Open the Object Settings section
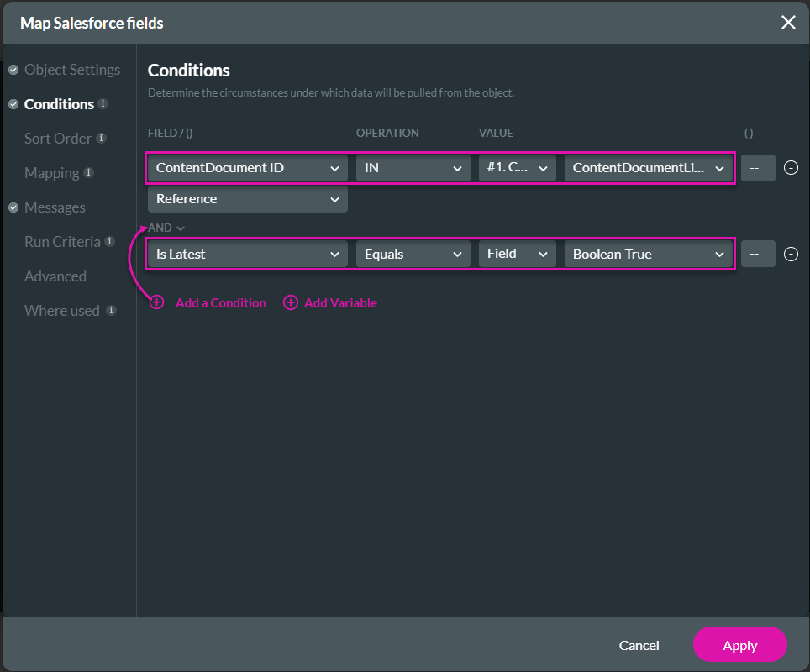Viewport: 810px width, 672px height. coord(72,70)
